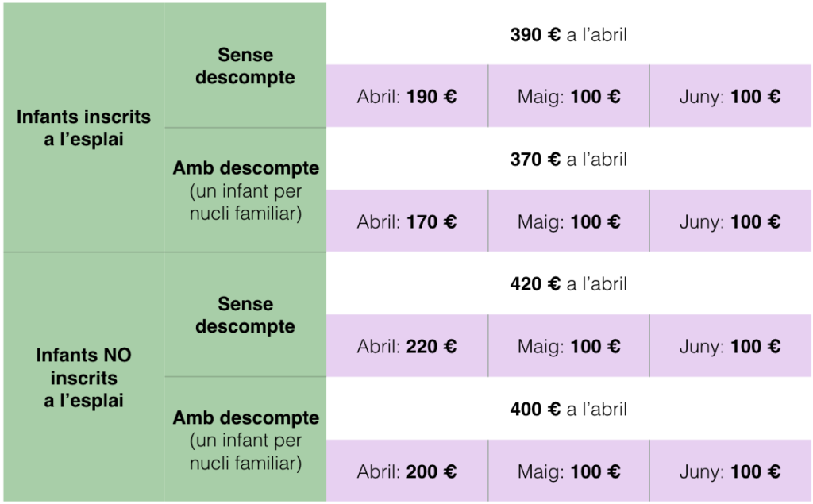Select the 'Abril: 200 €' cell
The height and width of the screenshot is (504, 813).
pyautogui.click(x=407, y=471)
